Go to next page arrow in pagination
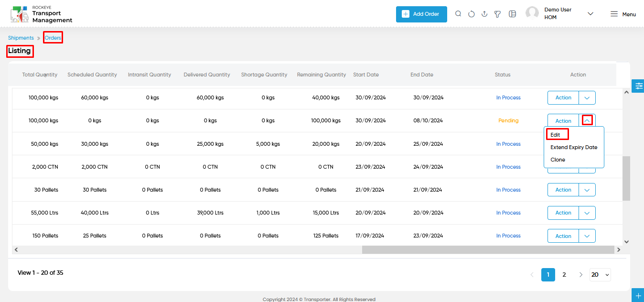This screenshot has height=302, width=644. [581, 275]
